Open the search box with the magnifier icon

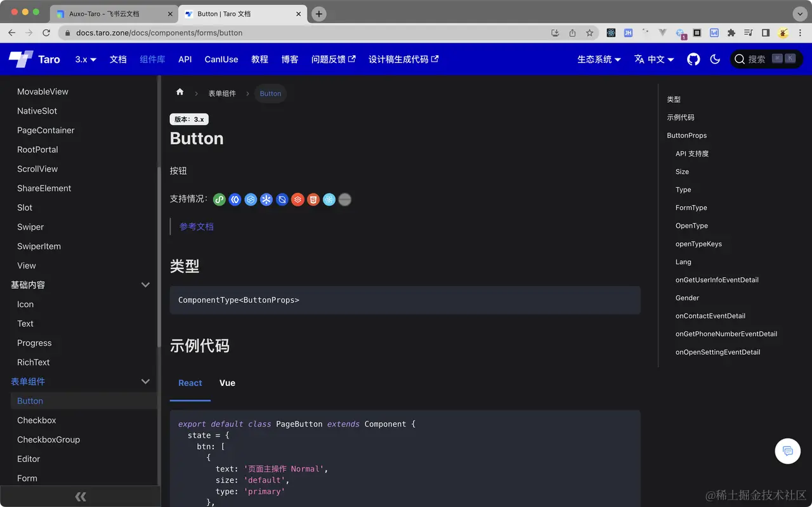[740, 58]
